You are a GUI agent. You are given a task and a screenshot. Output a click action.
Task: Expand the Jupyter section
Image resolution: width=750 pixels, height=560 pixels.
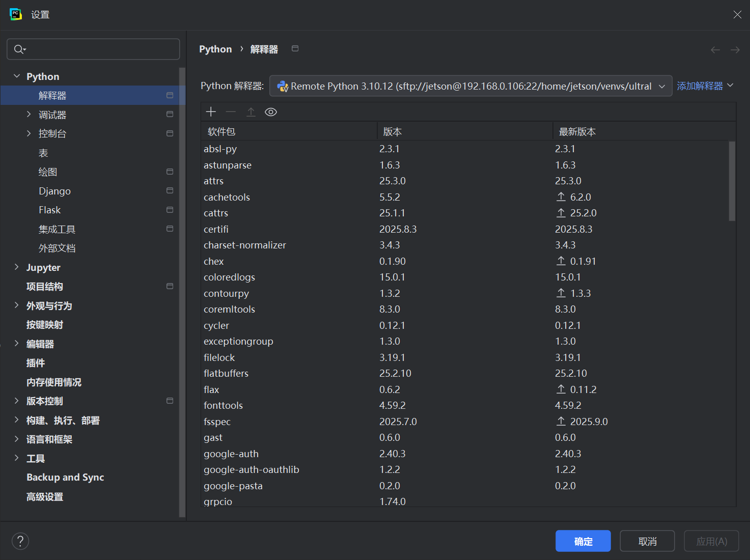coord(16,267)
